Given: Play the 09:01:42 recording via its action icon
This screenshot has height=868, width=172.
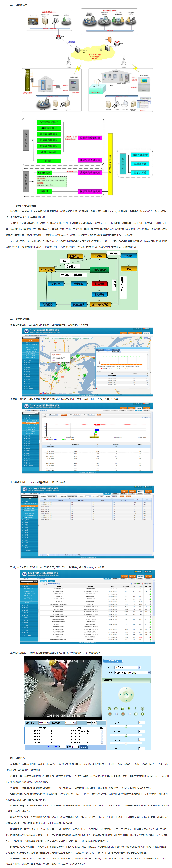Looking at the screenshot, I should 102,731.
